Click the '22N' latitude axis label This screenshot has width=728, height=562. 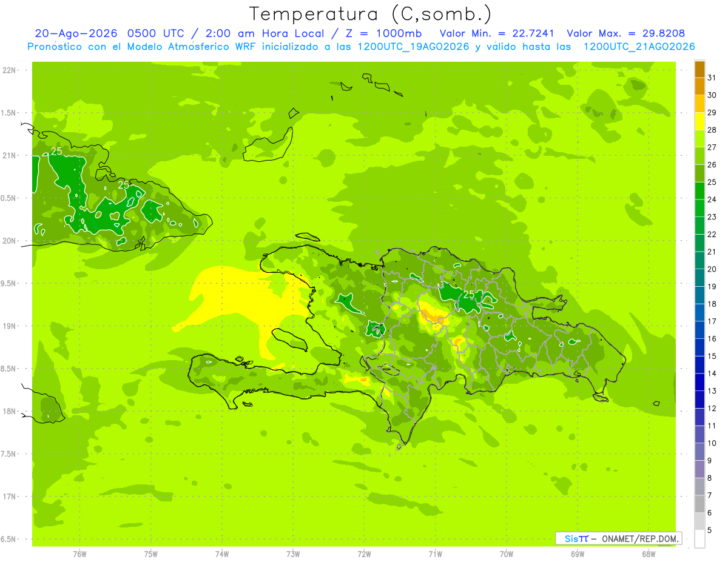(x=9, y=70)
